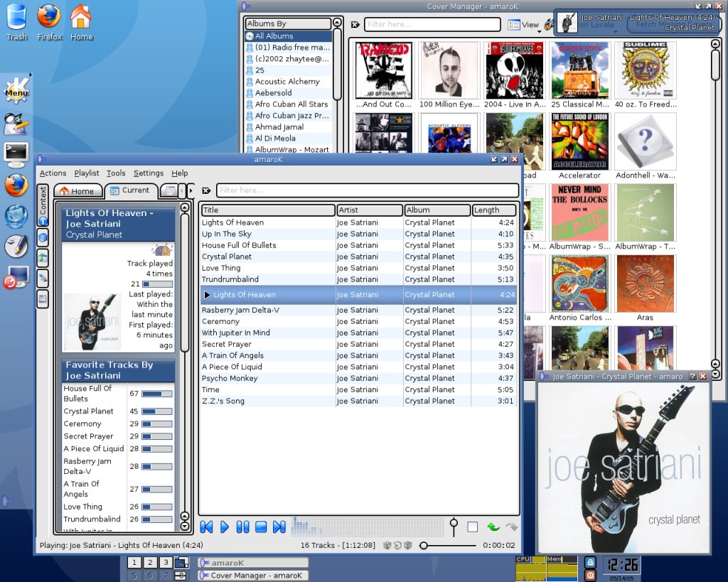Open the bottom file browser sidebar tab
The height and width of the screenshot is (582, 728).
coord(43,299)
